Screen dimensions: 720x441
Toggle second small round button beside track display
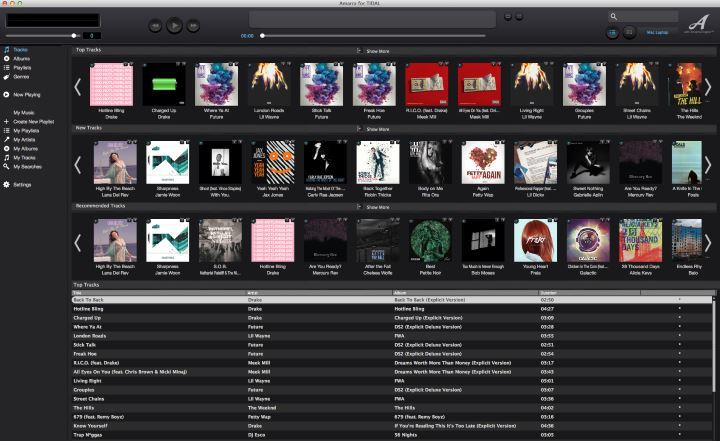[x=519, y=17]
